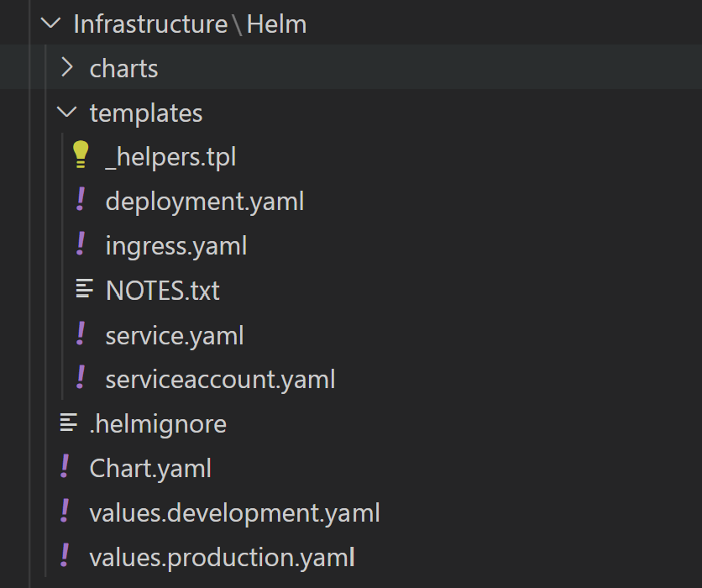Open values.development.yaml file
702x588 pixels.
tap(234, 512)
